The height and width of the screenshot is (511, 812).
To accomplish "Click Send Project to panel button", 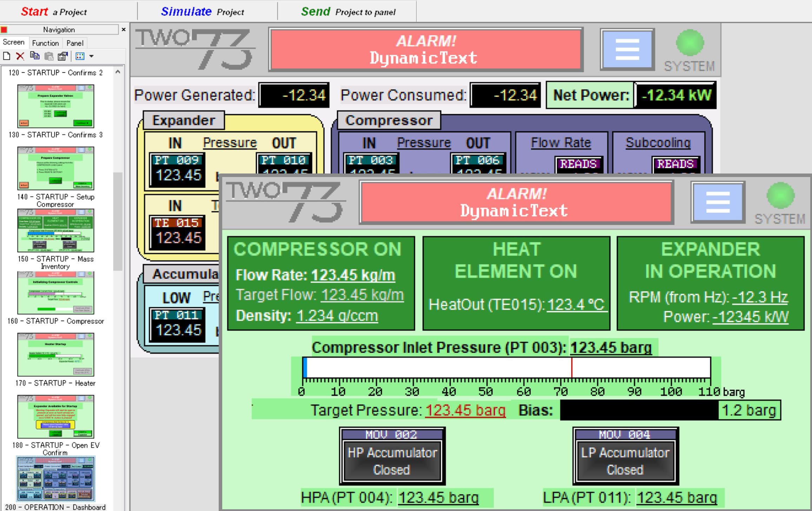I will [x=348, y=12].
